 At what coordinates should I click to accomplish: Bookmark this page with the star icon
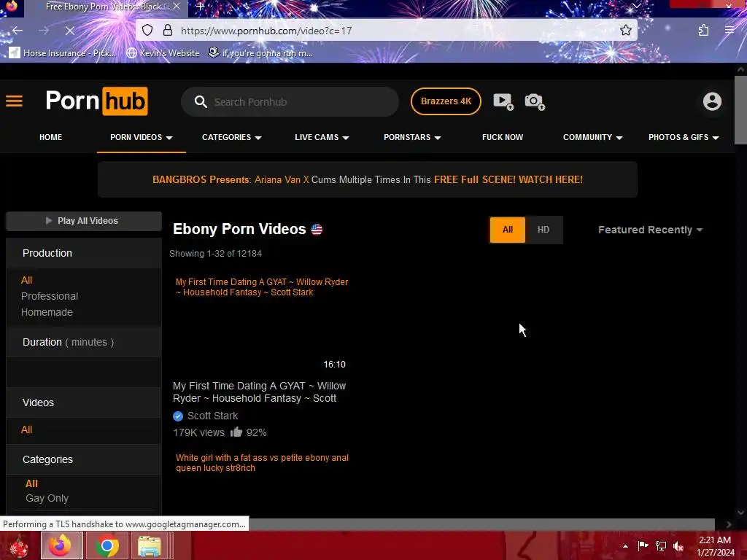pos(625,31)
